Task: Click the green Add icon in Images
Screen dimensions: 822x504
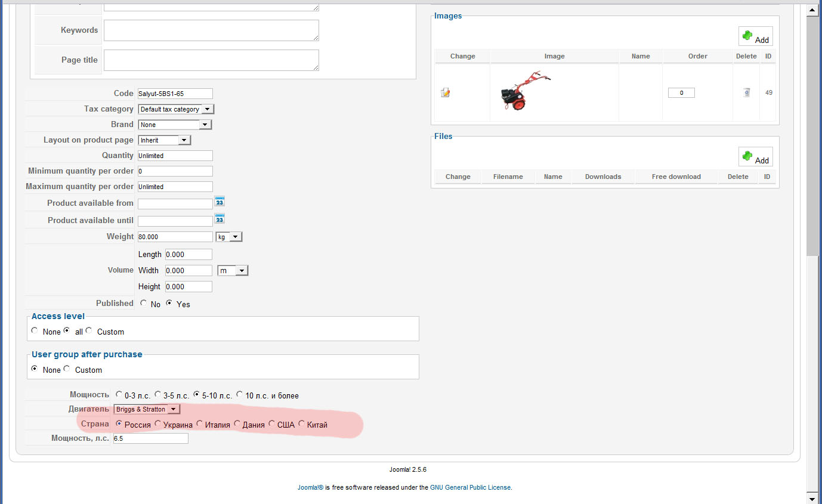Action: (x=747, y=36)
